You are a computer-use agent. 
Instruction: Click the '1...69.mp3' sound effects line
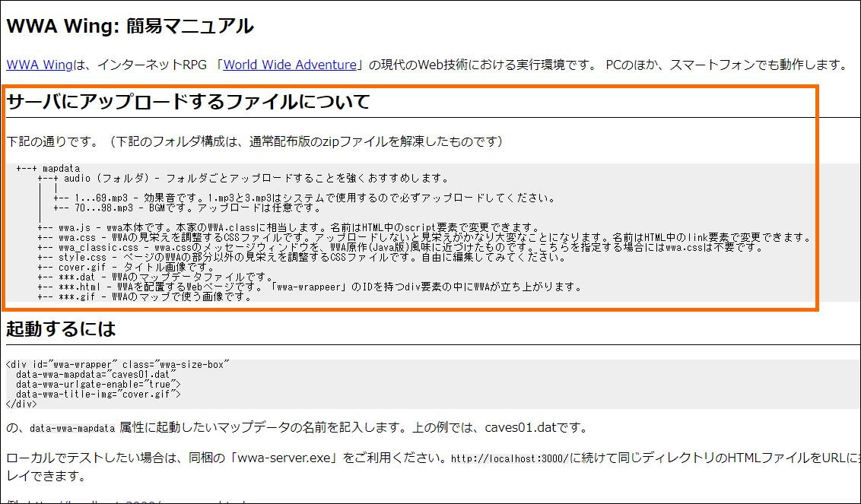coord(304,198)
